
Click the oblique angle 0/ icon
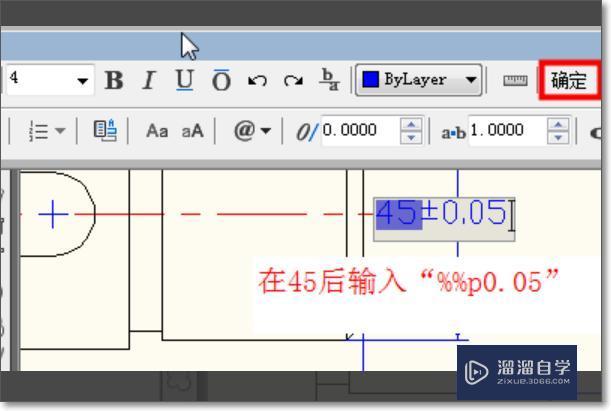[x=307, y=132]
